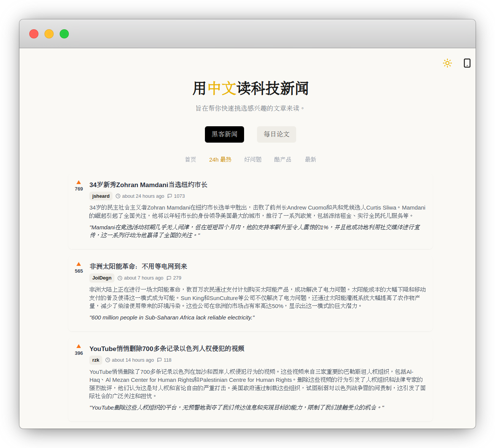Upvote the YouTube video deletion story
Screen dimensions: 495x448
pyautogui.click(x=79, y=346)
